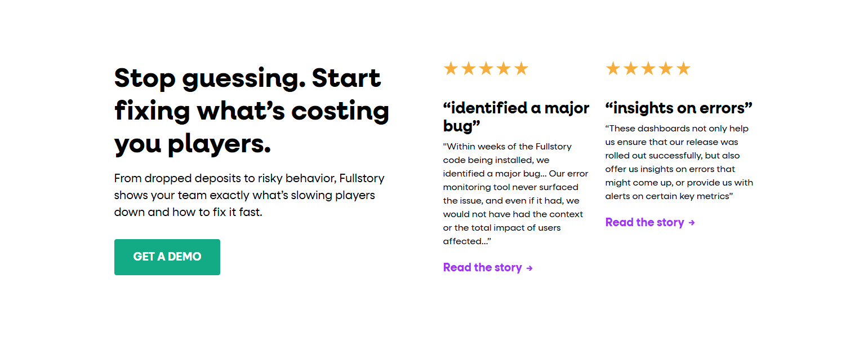Click the insights on errors quote heading
This screenshot has width=868, height=357.
point(678,108)
